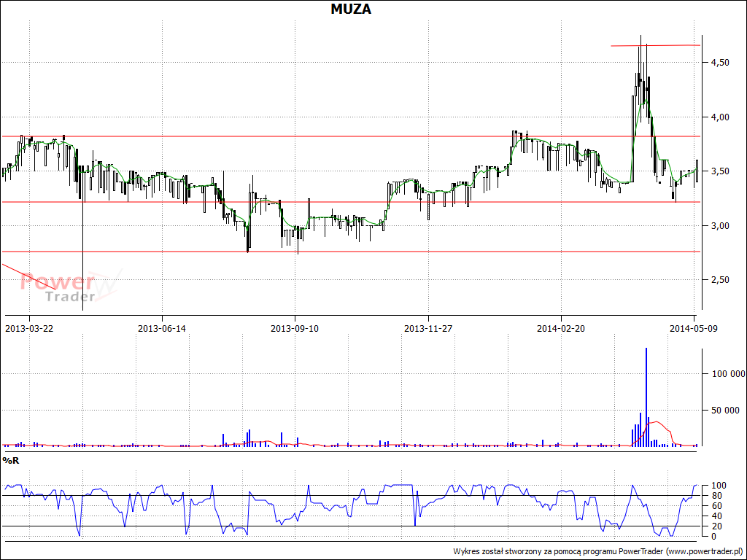
Task: Click the %R indicator title
Action: pyautogui.click(x=10, y=461)
